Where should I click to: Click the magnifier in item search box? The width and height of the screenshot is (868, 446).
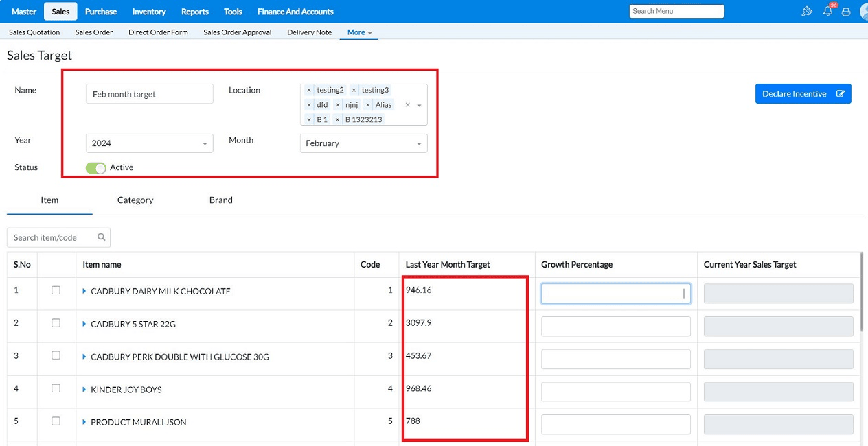(x=102, y=237)
